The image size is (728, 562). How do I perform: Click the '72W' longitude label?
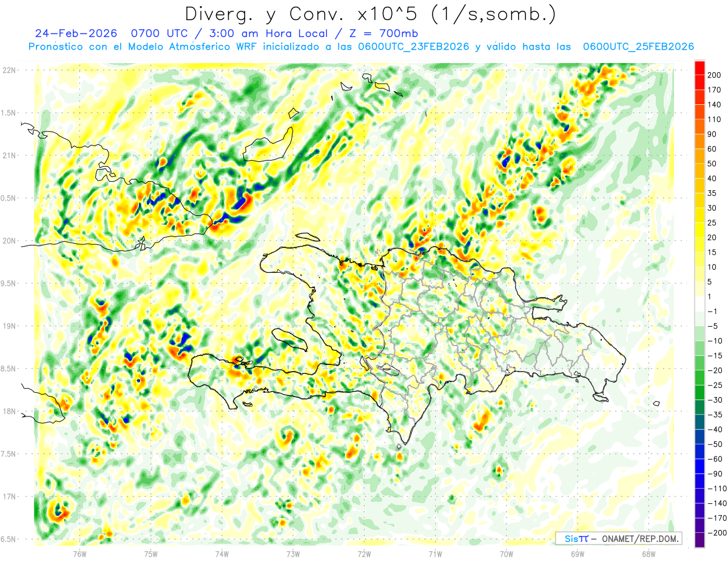[364, 554]
